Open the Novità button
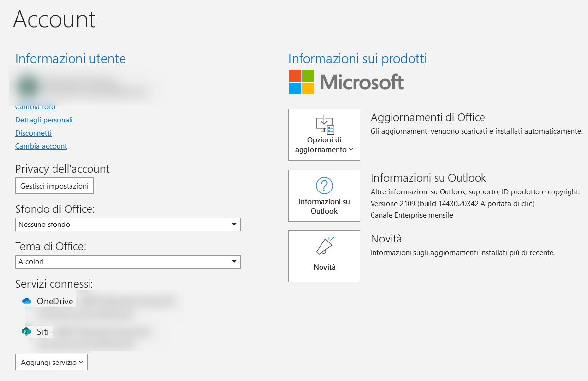Image resolution: width=588 pixels, height=381 pixels. click(x=324, y=256)
